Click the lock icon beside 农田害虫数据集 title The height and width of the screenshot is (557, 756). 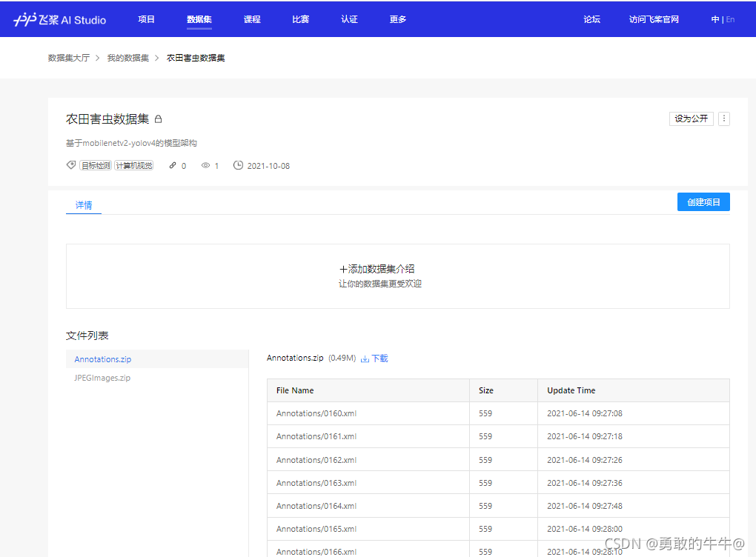click(158, 119)
